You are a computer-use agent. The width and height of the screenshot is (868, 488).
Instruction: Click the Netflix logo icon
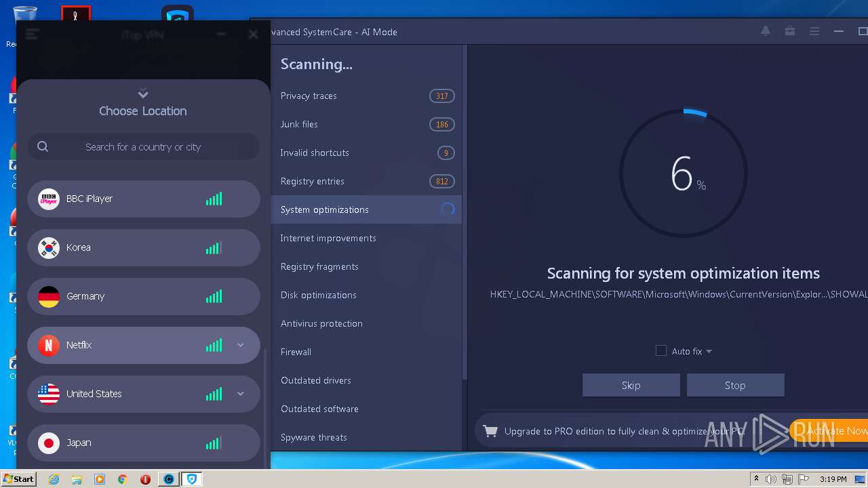(x=49, y=345)
